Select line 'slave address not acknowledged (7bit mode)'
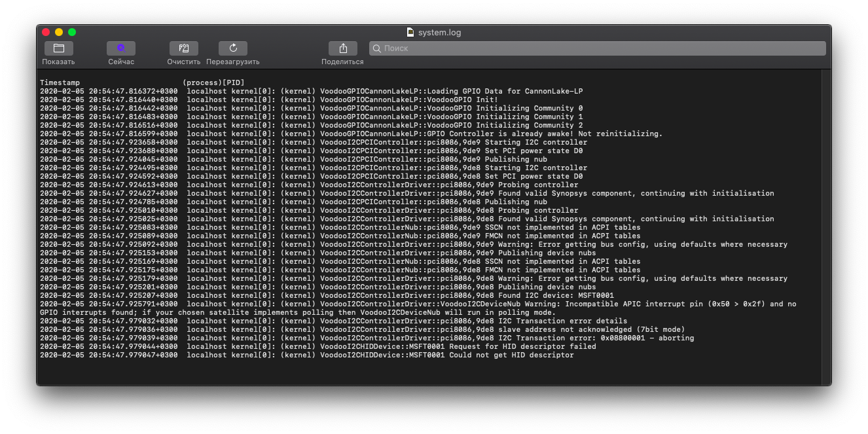Viewport: 868px width, 434px height. click(x=362, y=329)
